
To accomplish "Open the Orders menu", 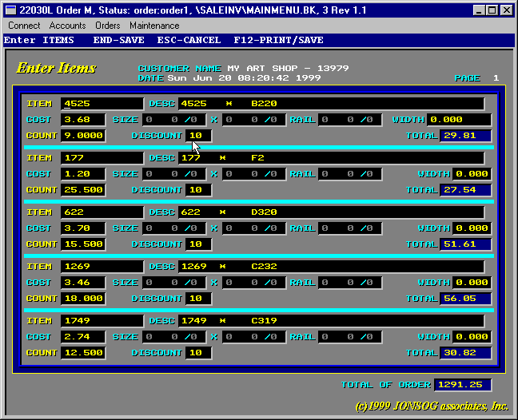I will [108, 26].
